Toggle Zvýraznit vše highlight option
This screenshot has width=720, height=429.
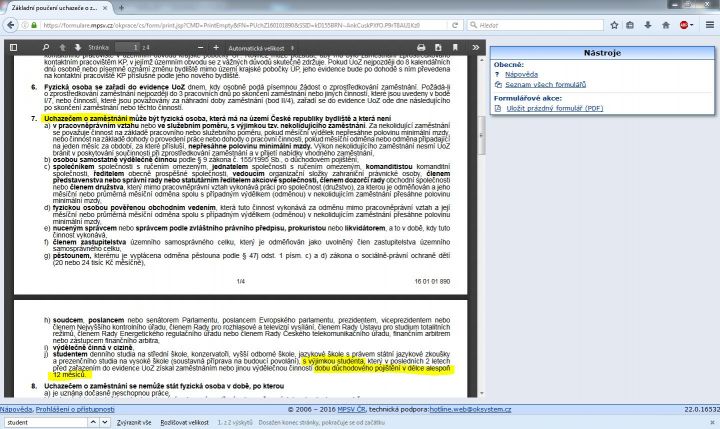point(134,423)
